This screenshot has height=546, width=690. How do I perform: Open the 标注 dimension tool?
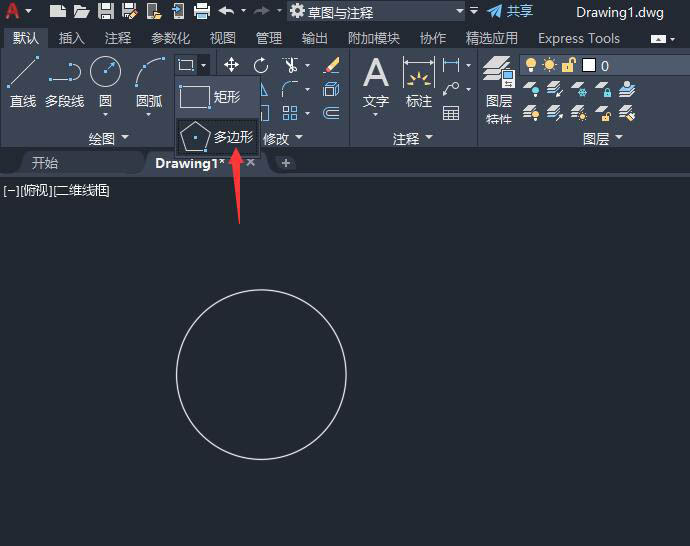tap(418, 83)
